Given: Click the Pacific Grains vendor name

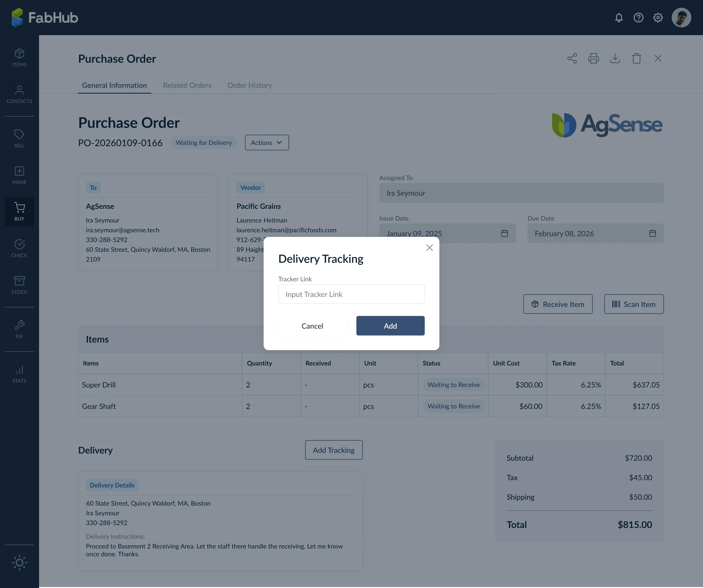Looking at the screenshot, I should pos(258,206).
